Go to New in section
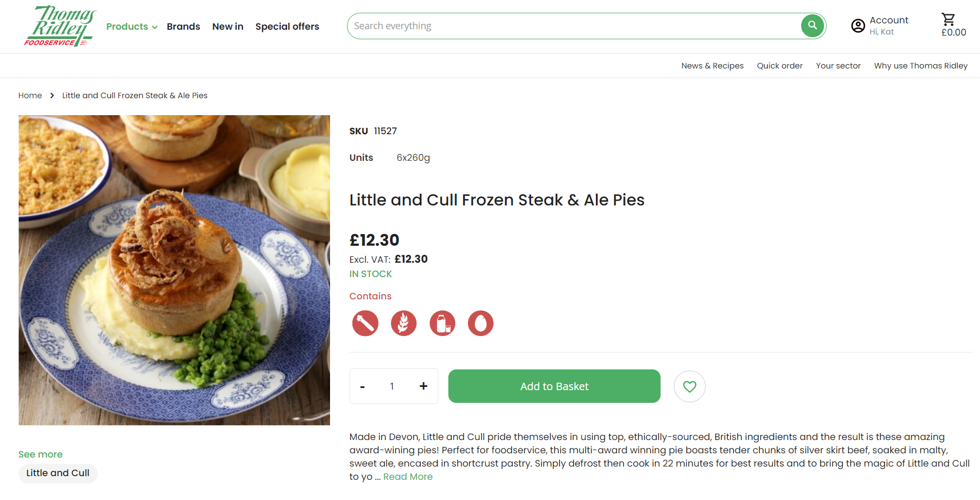Screen dimensions: 980x500 228,27
